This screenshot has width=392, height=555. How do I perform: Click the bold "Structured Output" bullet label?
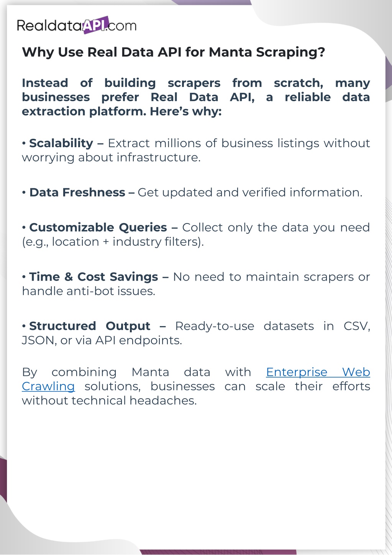89,326
